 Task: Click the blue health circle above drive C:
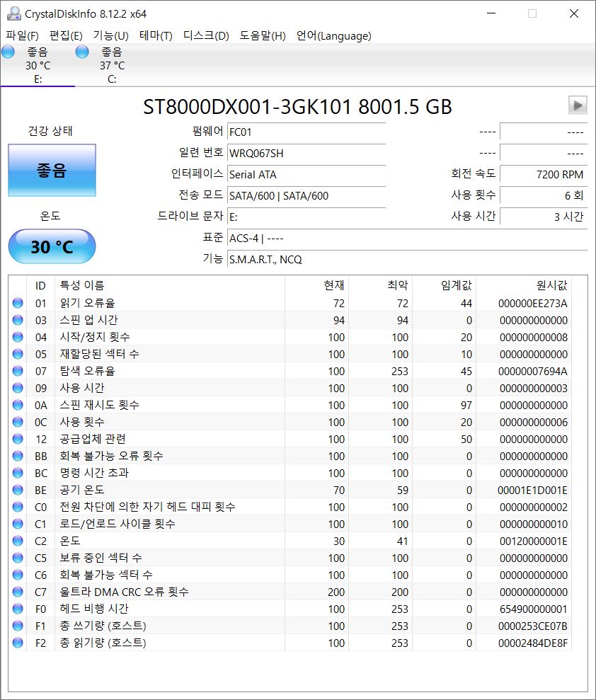tap(81, 51)
